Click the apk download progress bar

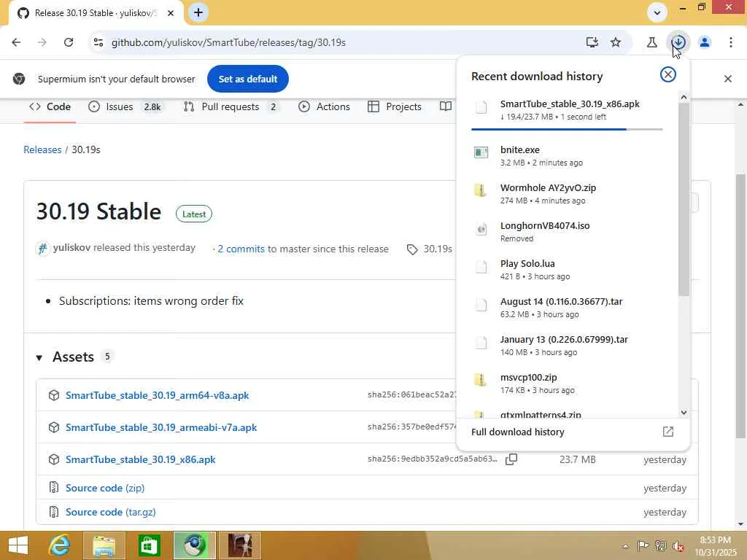coord(567,129)
